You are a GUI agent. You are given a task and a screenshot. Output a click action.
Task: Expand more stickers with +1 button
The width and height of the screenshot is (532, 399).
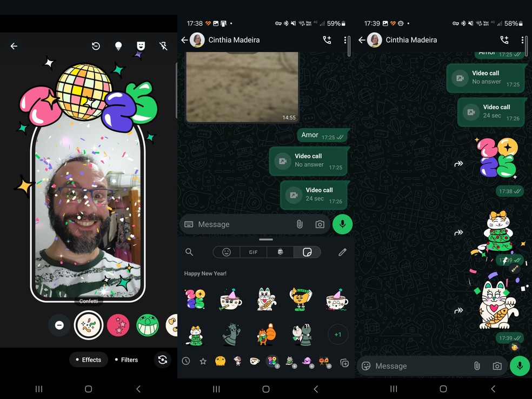338,335
